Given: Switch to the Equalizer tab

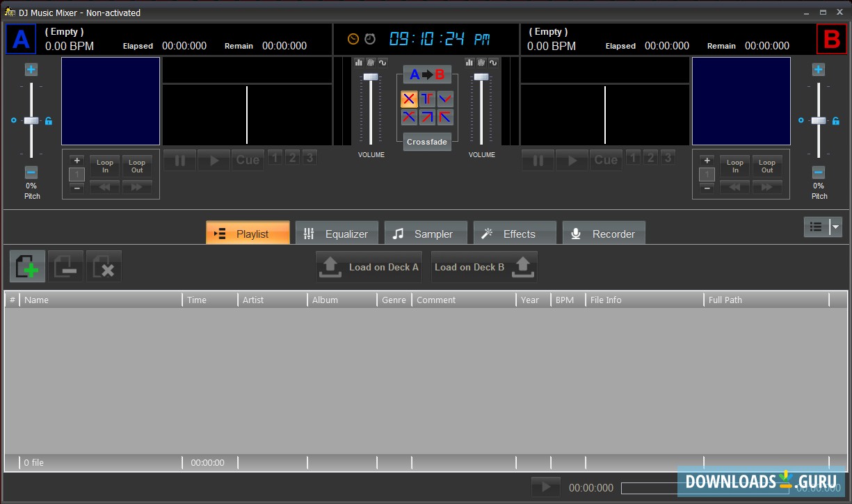Looking at the screenshot, I should 337,234.
